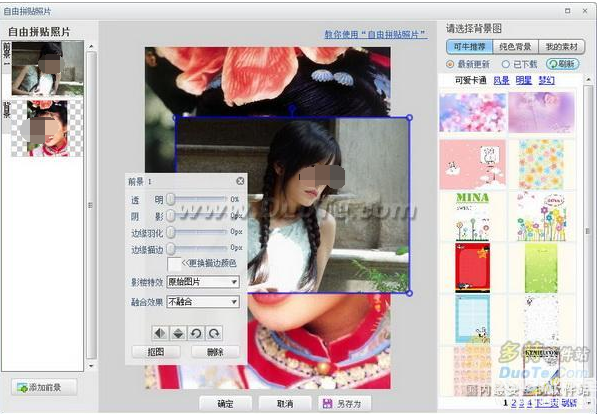This screenshot has height=414, width=599.
Task: Flip foreground horizontally with mirror icon
Action: coord(160,333)
